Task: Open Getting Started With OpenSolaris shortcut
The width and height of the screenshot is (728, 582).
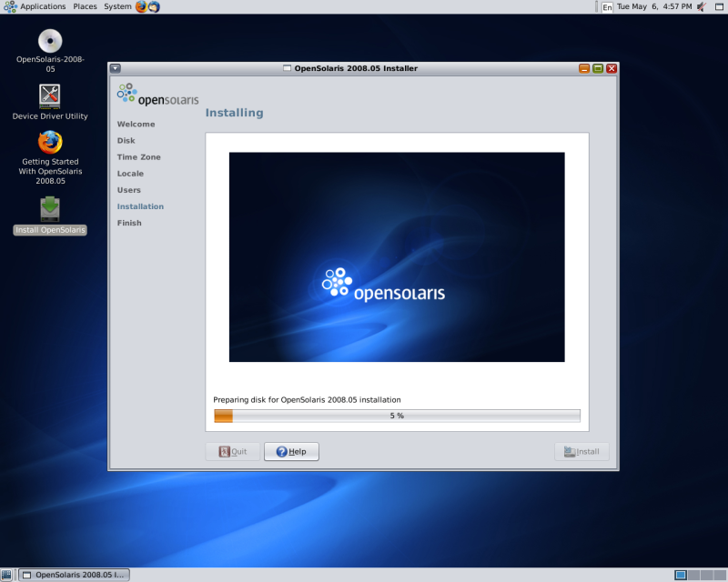Action: coord(50,143)
